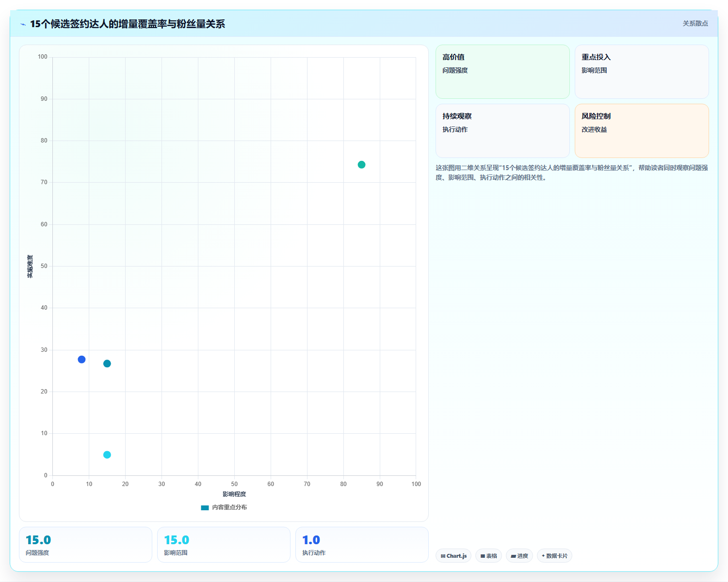
Task: Open the 重点投入 quadrant card
Action: pos(642,72)
